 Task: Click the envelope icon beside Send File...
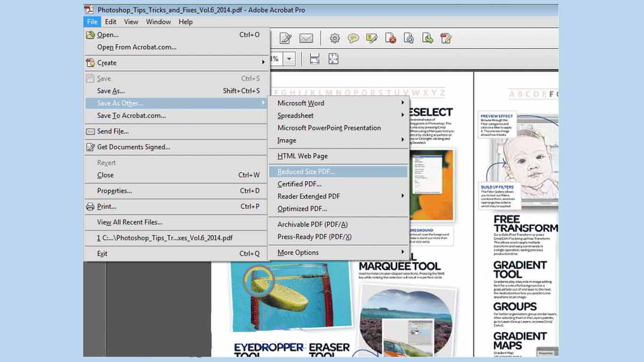coord(90,132)
